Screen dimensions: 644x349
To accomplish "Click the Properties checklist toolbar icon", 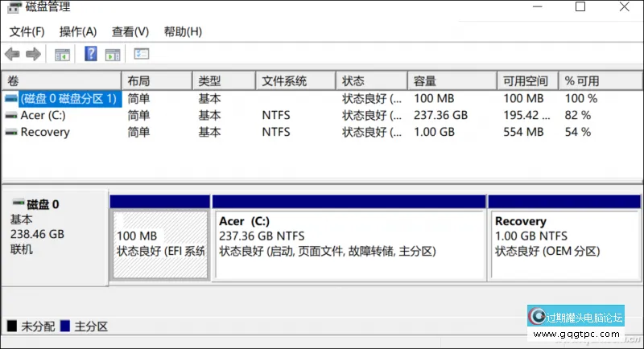I will (x=142, y=54).
